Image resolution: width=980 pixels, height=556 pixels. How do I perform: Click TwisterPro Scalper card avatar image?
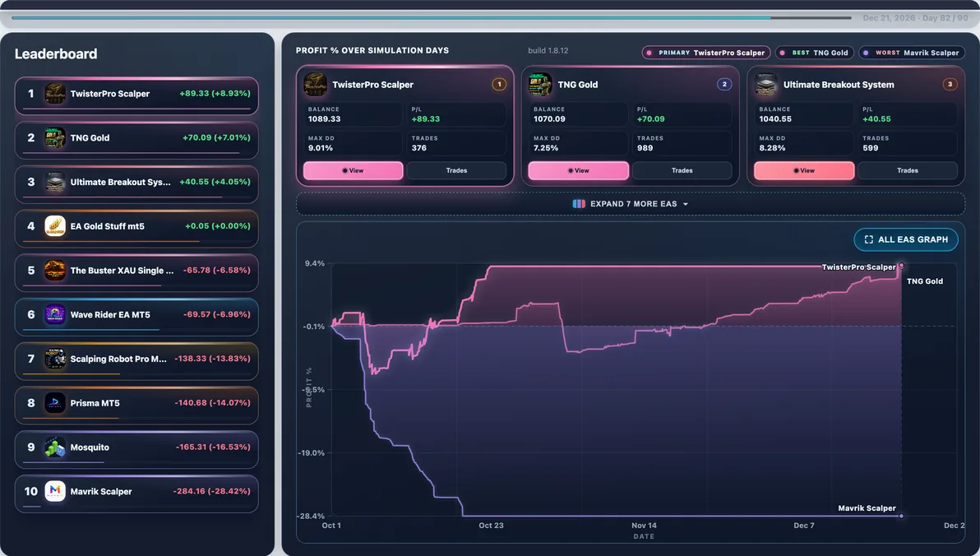[315, 84]
